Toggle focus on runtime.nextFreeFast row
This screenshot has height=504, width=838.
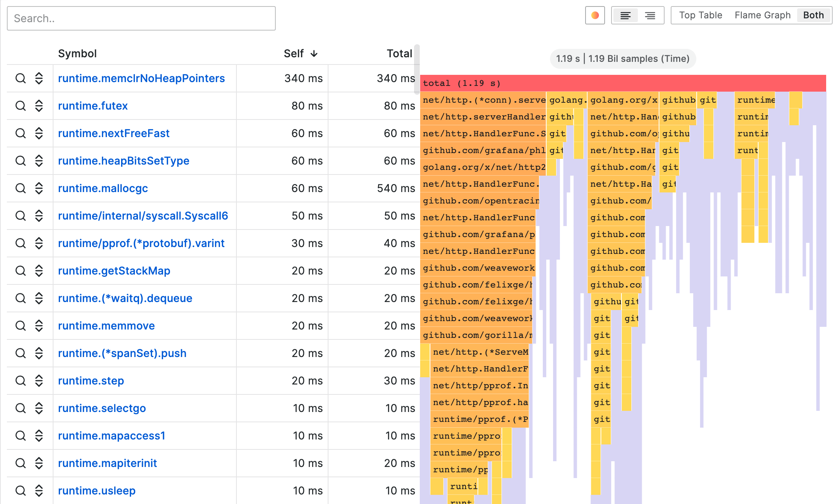pyautogui.click(x=39, y=132)
